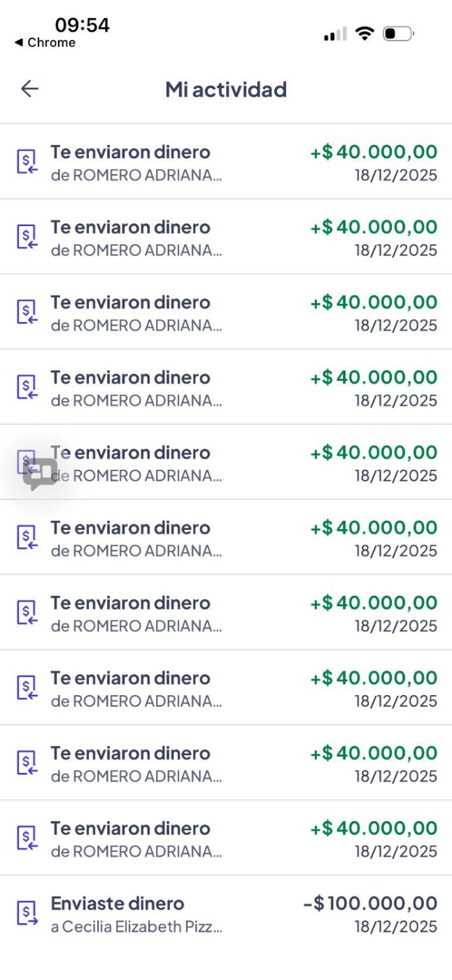Tap the 09:54 clock in the status bar
This screenshot has height=980, width=452.
coord(82,25)
